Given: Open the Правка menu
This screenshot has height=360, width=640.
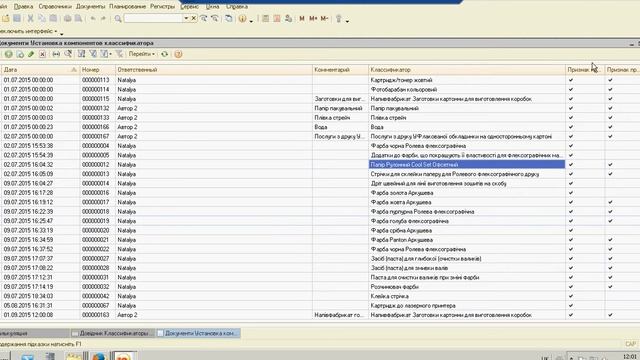Looking at the screenshot, I should click(23, 7).
